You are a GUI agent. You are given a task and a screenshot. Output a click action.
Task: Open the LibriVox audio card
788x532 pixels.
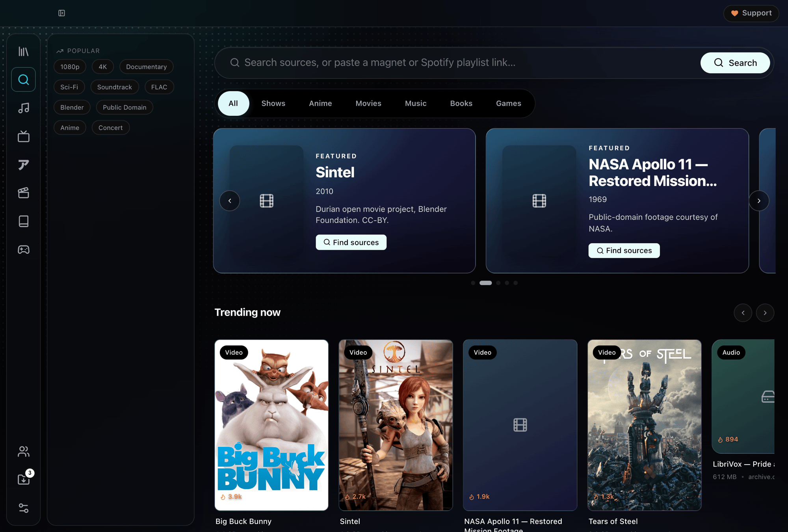[743, 396]
